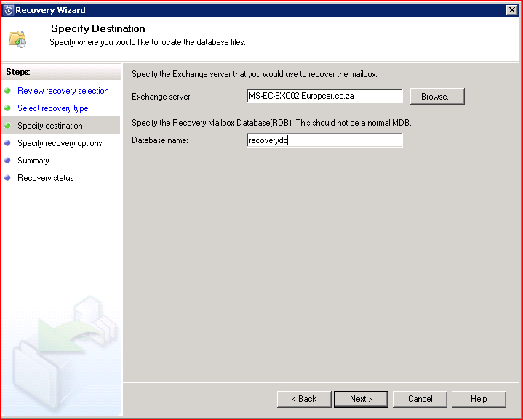Viewport: 523px width, 420px height.
Task: Click purple bullet beside Specify recovery options
Action: pos(8,143)
